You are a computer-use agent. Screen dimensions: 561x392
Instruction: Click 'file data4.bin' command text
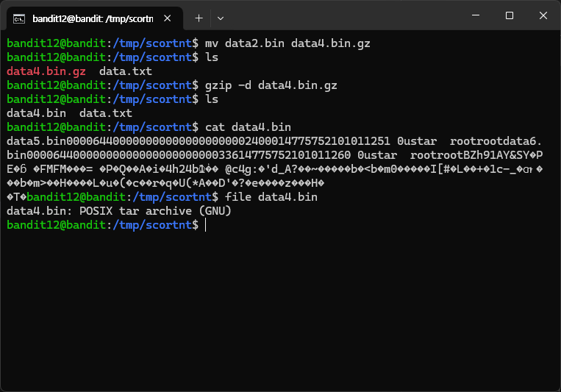tap(271, 197)
